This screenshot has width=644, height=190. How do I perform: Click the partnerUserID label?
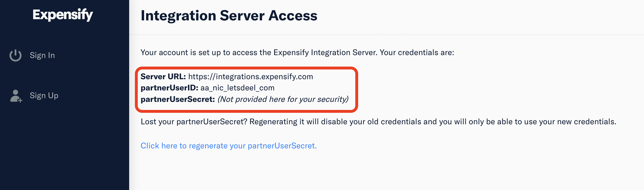click(170, 88)
